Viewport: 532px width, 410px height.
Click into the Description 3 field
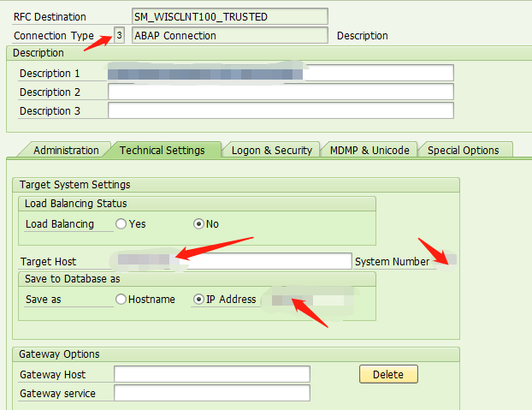(281, 110)
